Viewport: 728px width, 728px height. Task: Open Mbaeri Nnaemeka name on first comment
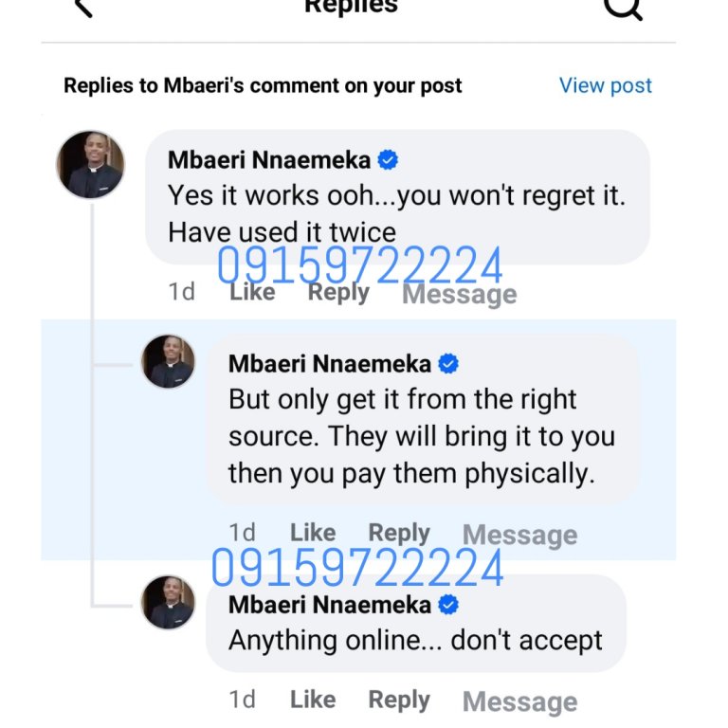click(268, 160)
